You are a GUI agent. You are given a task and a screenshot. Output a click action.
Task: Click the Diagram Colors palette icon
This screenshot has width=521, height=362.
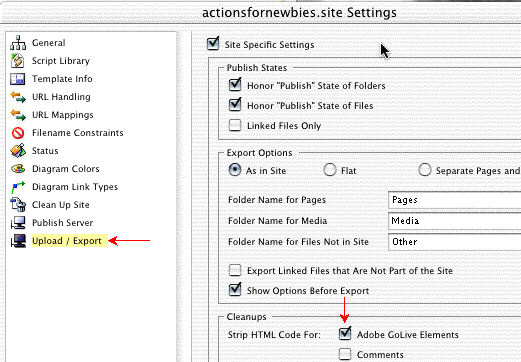(x=18, y=169)
